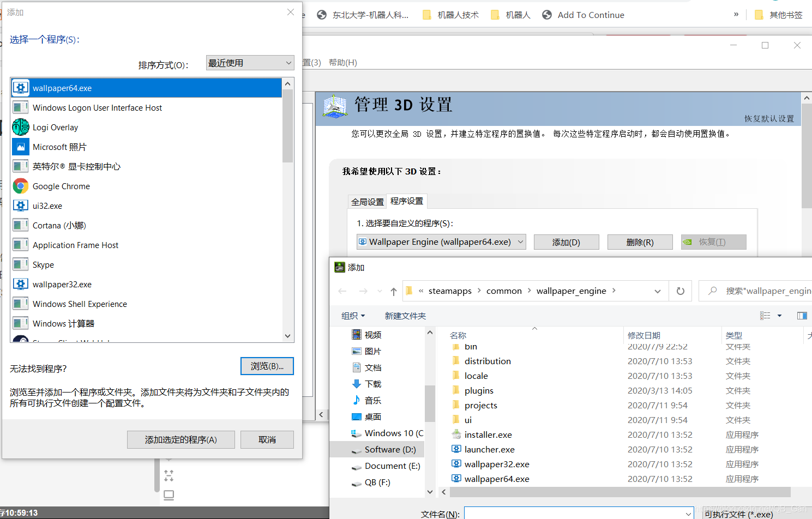
Task: Open the view options dropdown arrow
Action: tap(779, 316)
